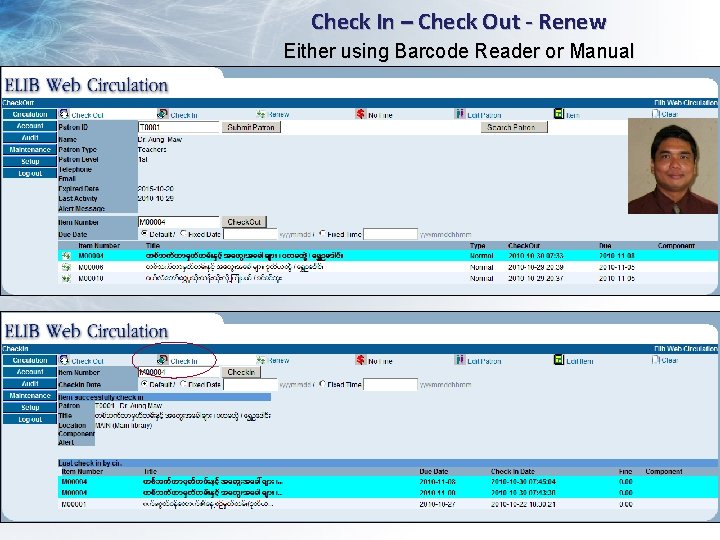The image size is (720, 540).
Task: Open Setup in the CheckOut screen sidebar
Action: pos(30,162)
